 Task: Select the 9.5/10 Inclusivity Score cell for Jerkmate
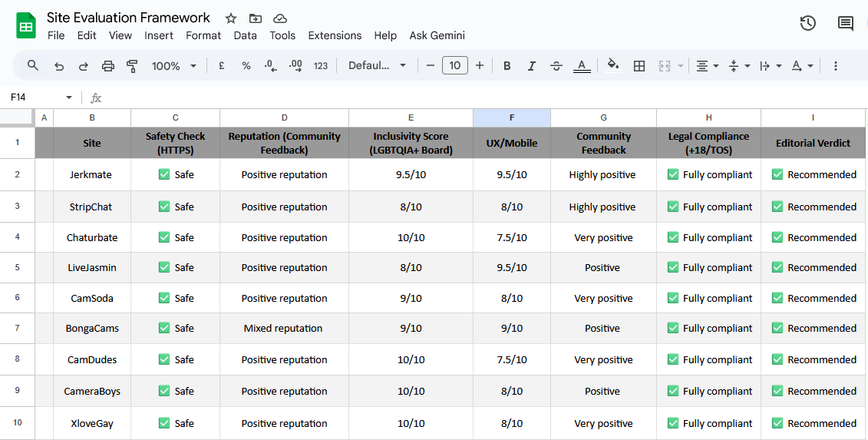click(x=411, y=174)
